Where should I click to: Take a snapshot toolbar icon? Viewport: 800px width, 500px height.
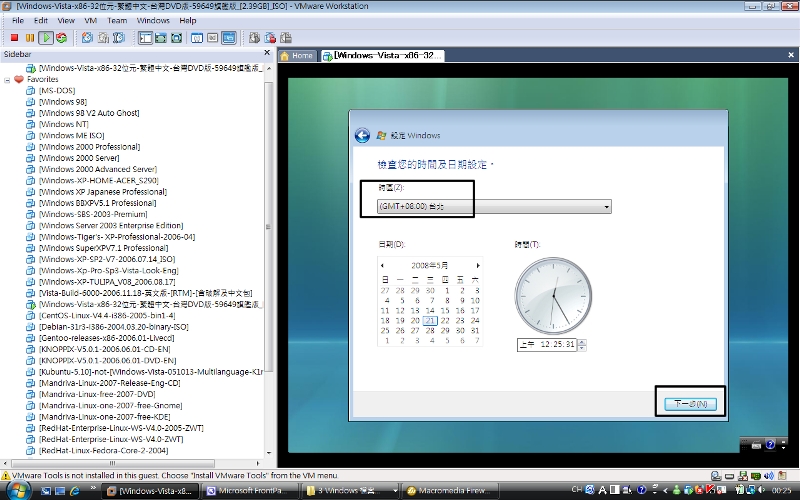(87, 38)
